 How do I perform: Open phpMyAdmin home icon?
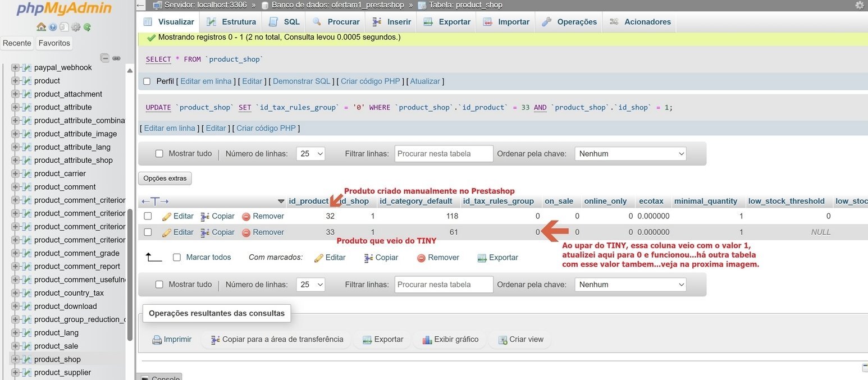pos(41,27)
